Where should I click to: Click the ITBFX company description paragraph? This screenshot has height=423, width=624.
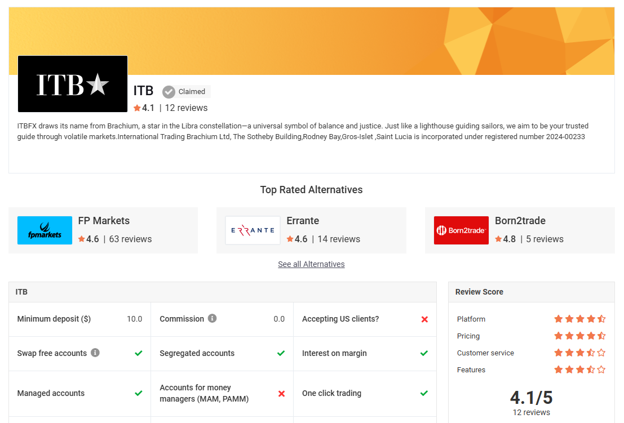303,131
